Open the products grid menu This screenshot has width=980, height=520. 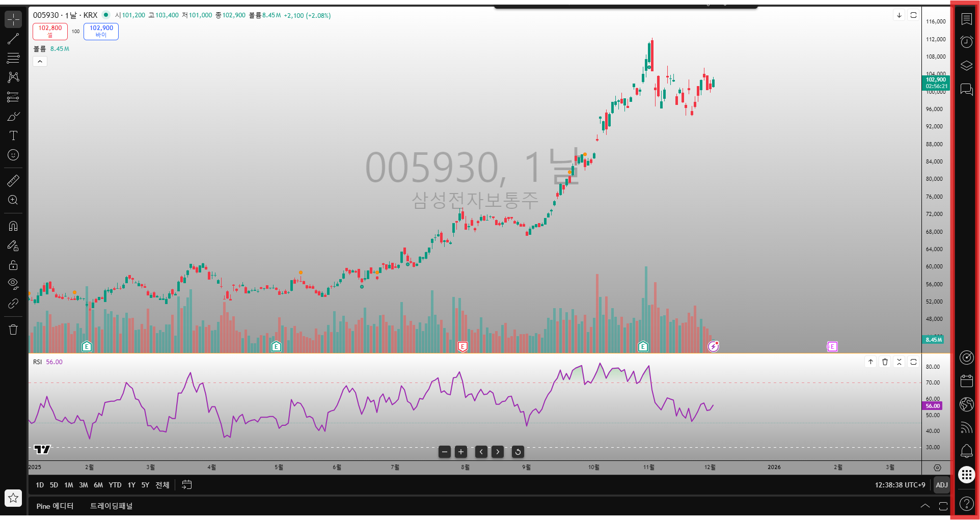(966, 475)
